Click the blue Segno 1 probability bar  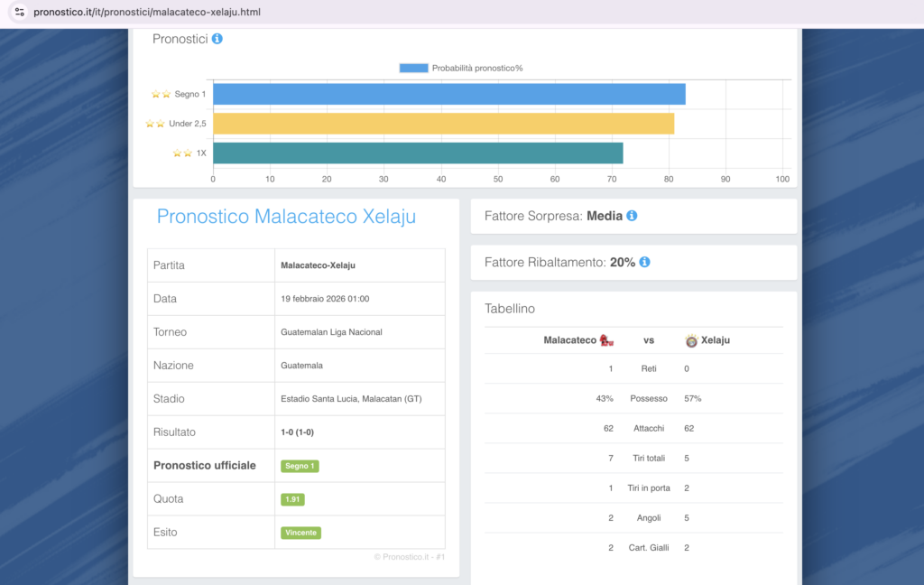point(448,94)
